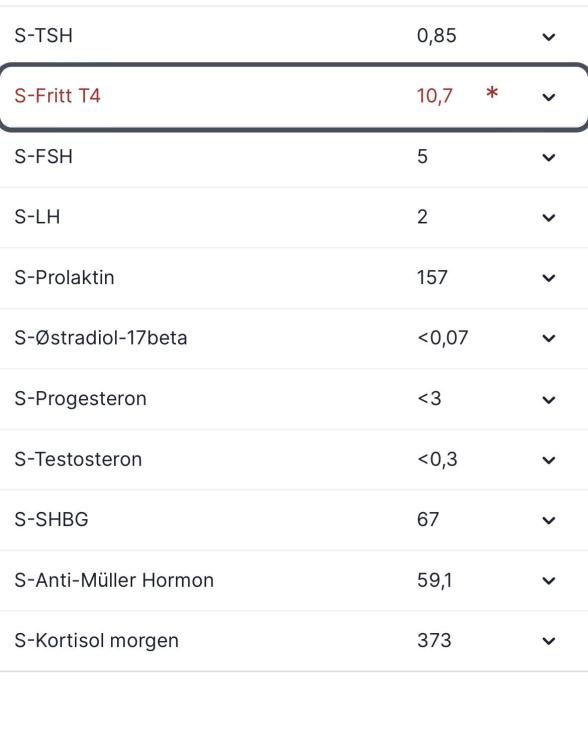588x750 pixels.
Task: Select the out-of-range value 10,7
Action: [434, 96]
